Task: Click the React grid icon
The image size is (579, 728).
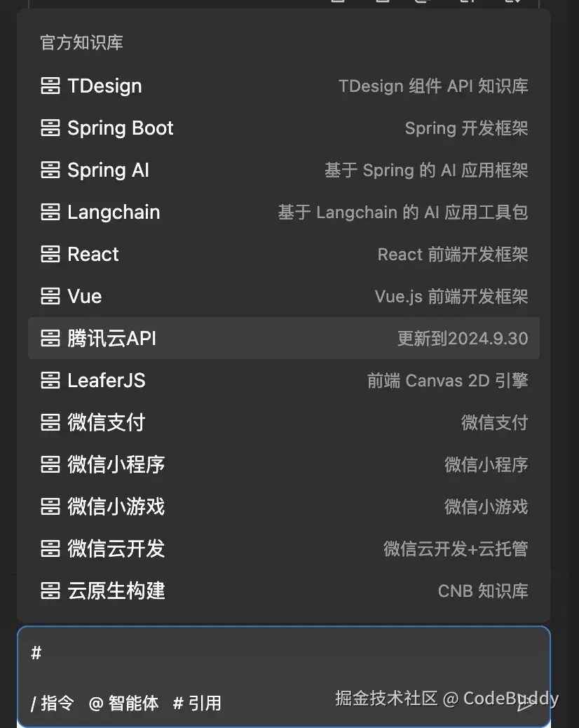Action: pyautogui.click(x=50, y=254)
